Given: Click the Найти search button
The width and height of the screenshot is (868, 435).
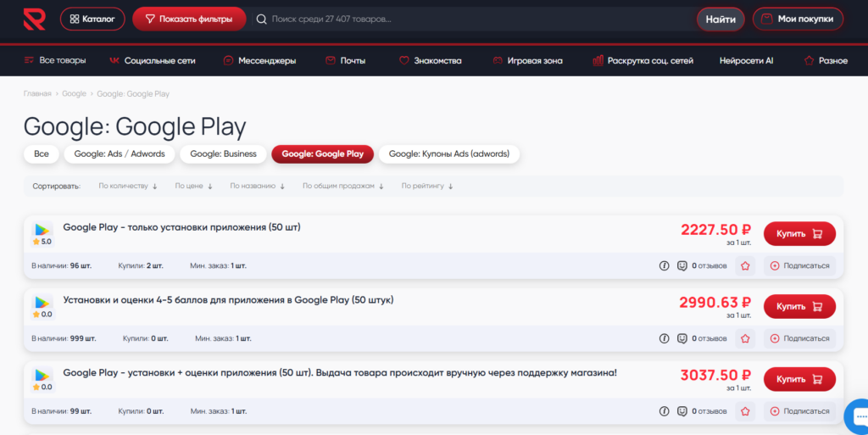Looking at the screenshot, I should 721,20.
